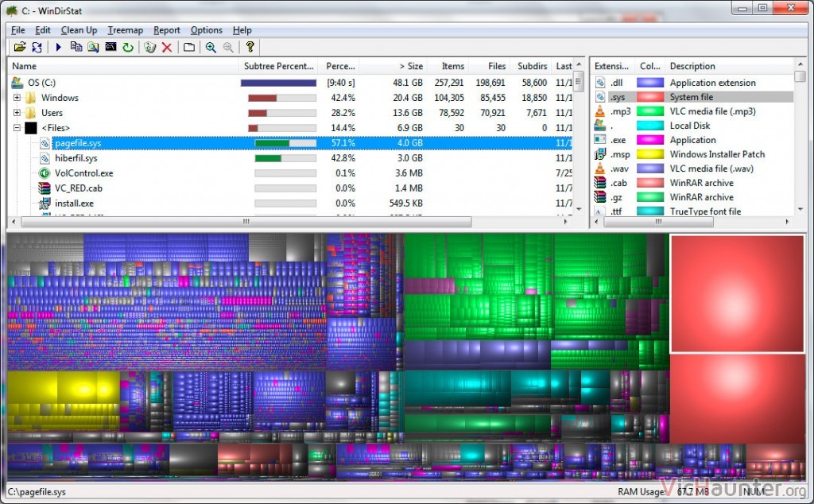Sort by the Size column header
This screenshot has height=504, width=814.
click(x=393, y=66)
